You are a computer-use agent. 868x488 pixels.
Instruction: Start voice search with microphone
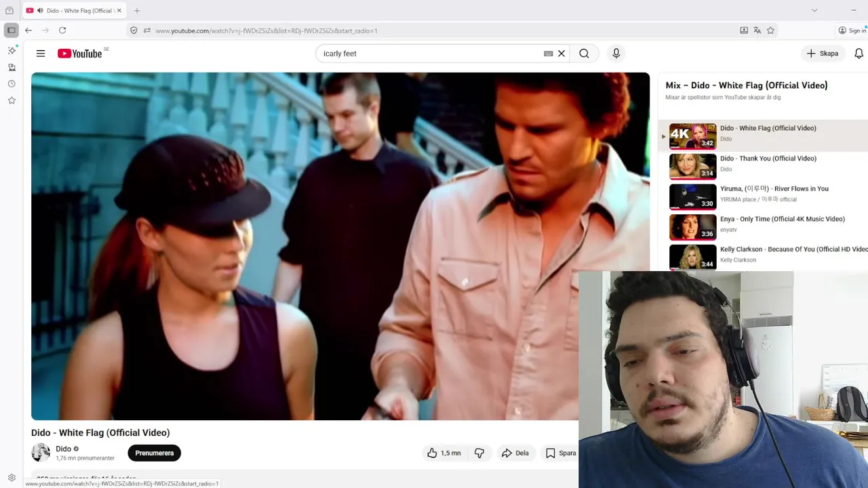tap(616, 54)
